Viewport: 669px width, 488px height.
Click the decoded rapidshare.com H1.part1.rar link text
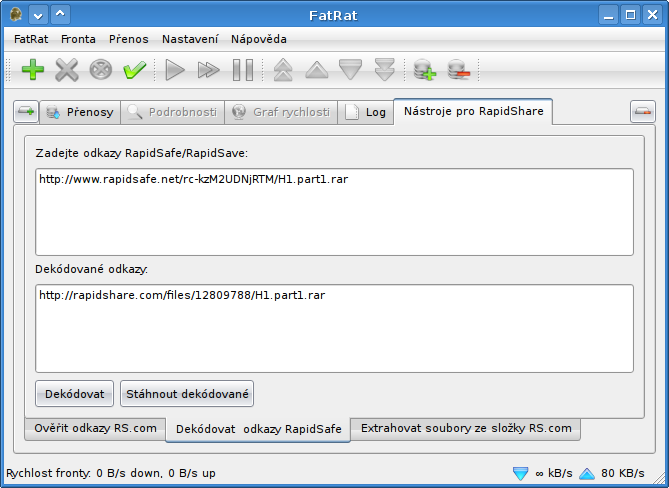pyautogui.click(x=182, y=295)
